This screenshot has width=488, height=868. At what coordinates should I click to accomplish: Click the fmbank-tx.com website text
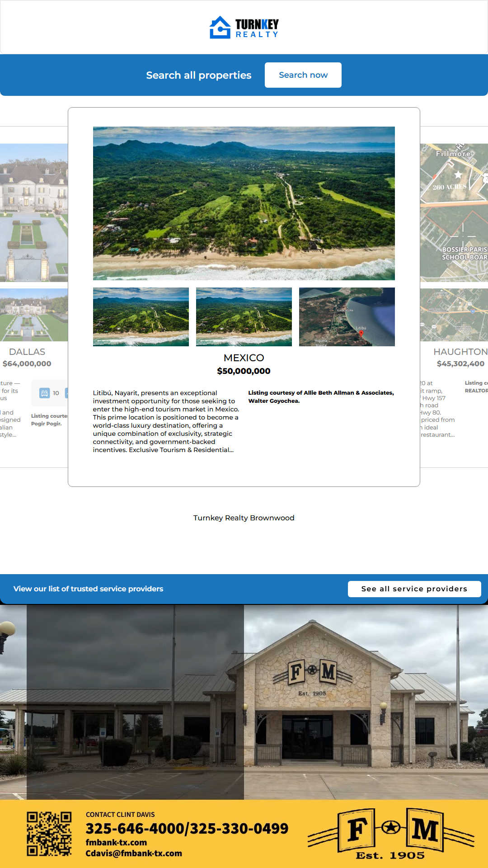pyautogui.click(x=116, y=842)
